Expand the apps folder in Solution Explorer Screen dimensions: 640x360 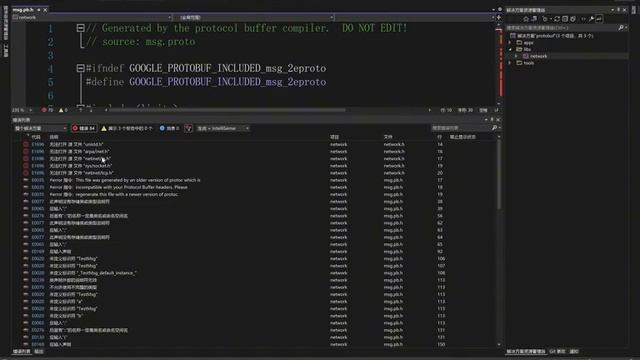click(510, 42)
